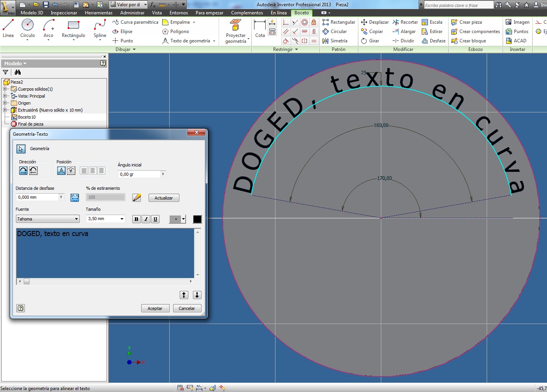This screenshot has width=547, height=392.
Task: Expand Origen tree node
Action: [5, 103]
